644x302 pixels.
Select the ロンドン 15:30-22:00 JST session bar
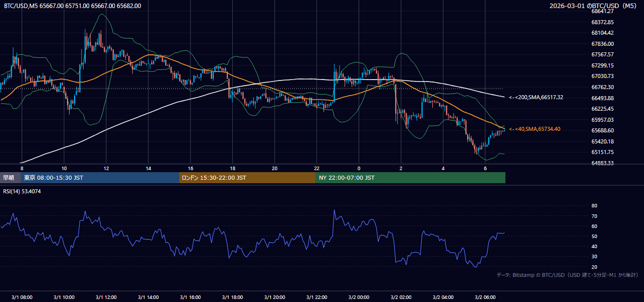click(x=247, y=178)
